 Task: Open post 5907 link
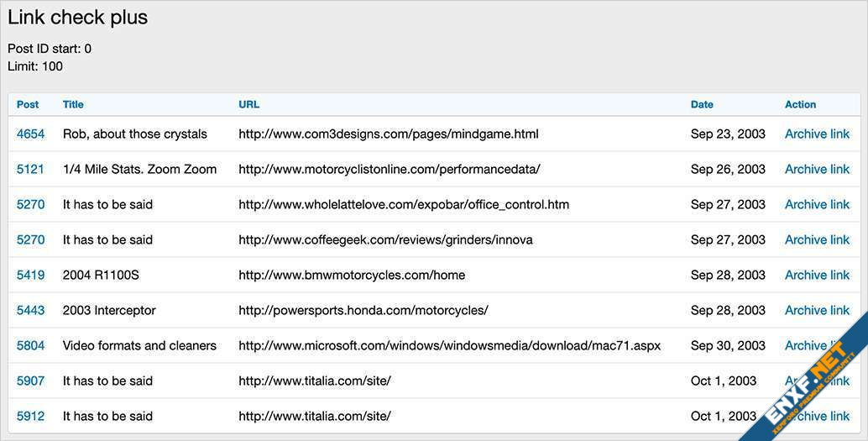30,381
